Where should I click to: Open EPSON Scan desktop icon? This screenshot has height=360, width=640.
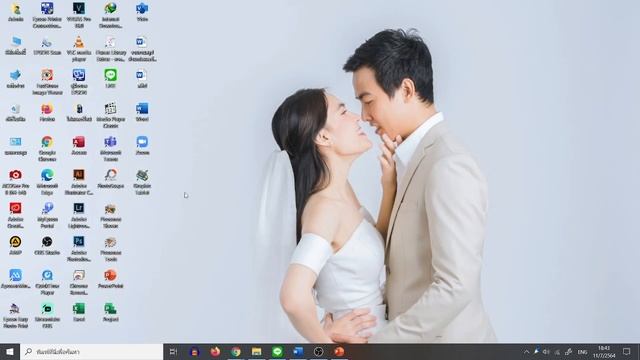click(47, 46)
